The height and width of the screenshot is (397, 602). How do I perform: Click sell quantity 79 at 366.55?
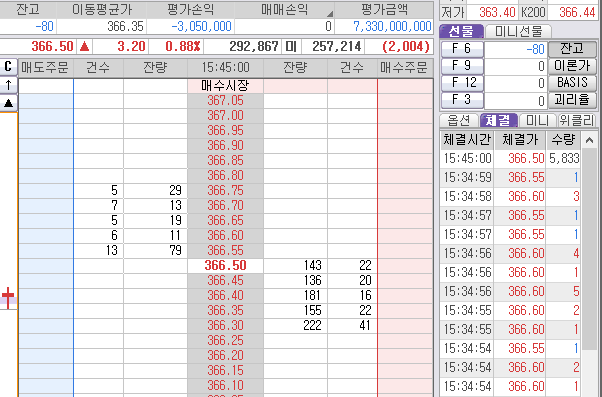coord(175,250)
